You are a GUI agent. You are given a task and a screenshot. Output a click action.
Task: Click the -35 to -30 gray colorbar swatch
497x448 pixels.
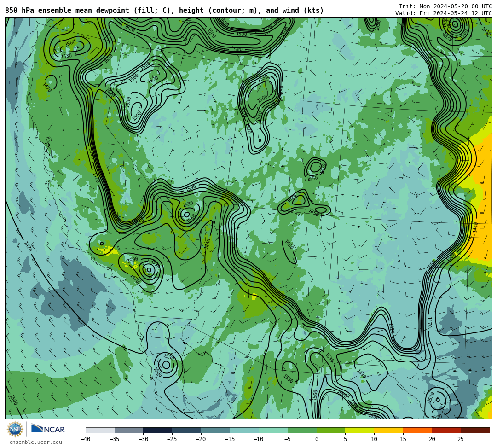129,430
